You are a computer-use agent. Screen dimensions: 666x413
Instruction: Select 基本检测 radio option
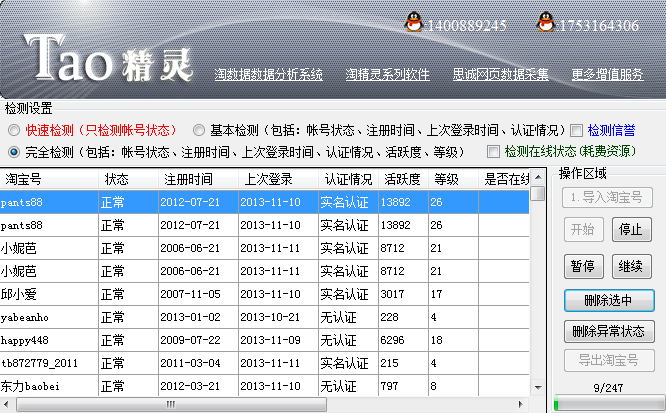pyautogui.click(x=199, y=130)
